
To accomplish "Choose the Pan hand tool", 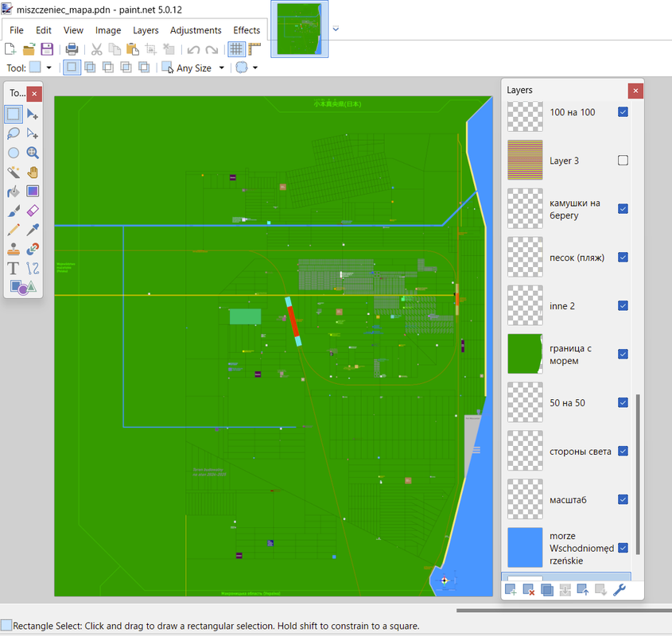I will click(x=33, y=173).
